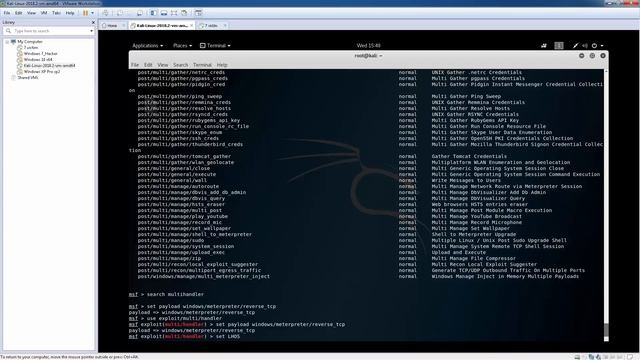Screen dimensions: 640x360
Task: Open terminal Terminal menu
Action: [x=202, y=65]
